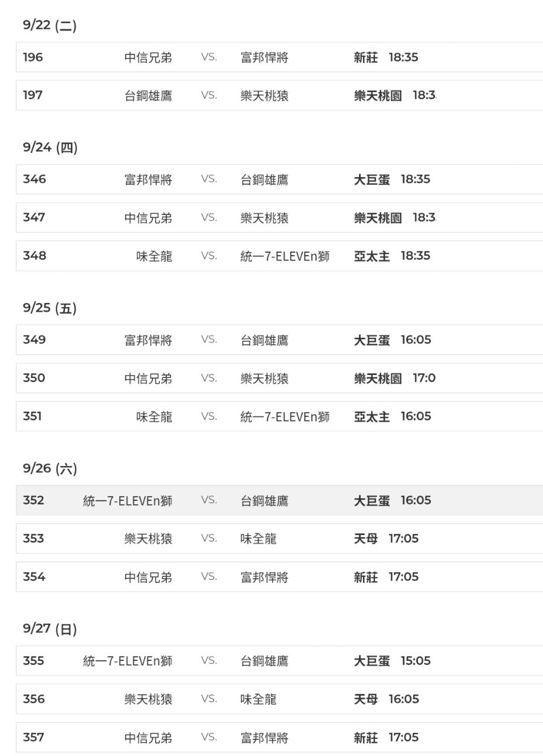Click 大巨蛋 15:05 venue in game 355

pos(392,661)
